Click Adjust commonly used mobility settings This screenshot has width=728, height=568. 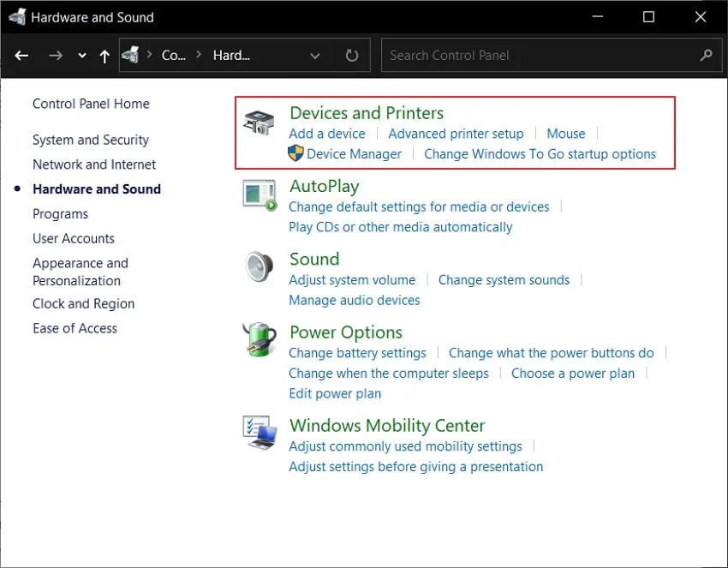pos(405,446)
